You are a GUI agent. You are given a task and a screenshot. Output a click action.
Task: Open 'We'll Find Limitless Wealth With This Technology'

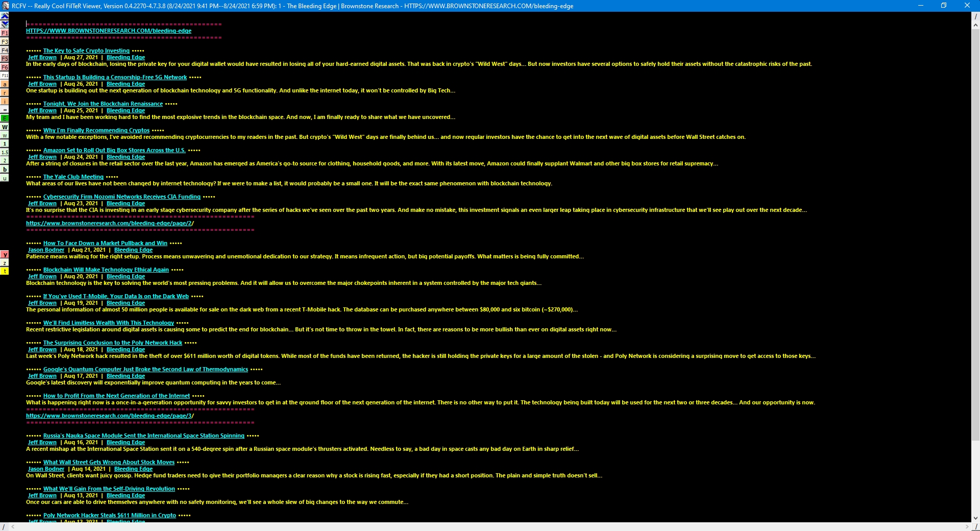point(109,323)
